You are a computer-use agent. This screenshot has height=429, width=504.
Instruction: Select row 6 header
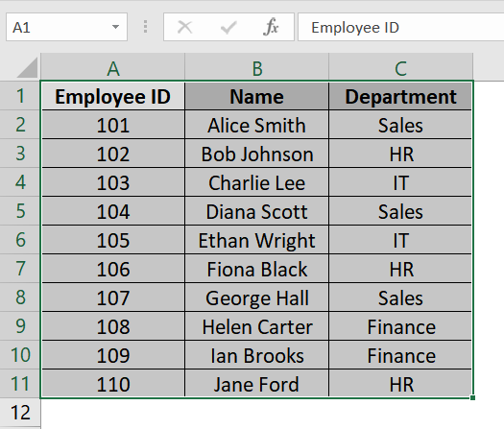pyautogui.click(x=20, y=240)
